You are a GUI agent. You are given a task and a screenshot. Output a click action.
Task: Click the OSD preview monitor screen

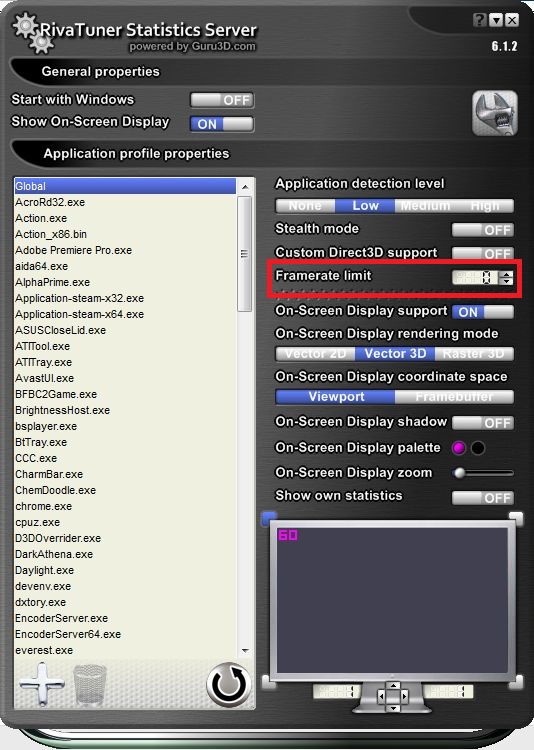pos(393,600)
